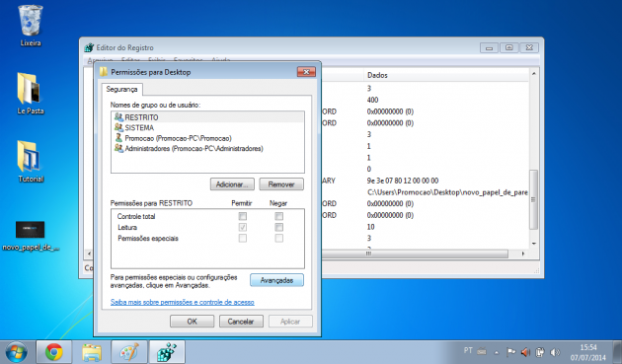The image size is (622, 364).
Task: Click the PT language indicator
Action: point(468,351)
